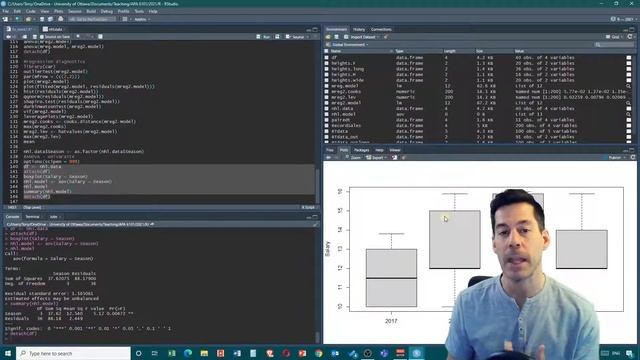Switch to the Files tab
The height and width of the screenshot is (360, 640).
pos(330,150)
